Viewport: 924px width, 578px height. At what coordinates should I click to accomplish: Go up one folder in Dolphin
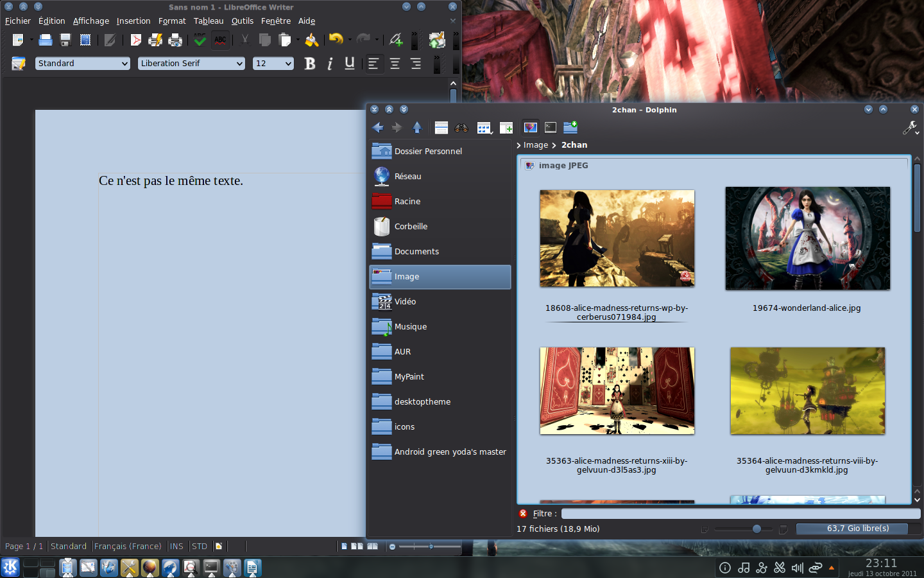pyautogui.click(x=417, y=128)
